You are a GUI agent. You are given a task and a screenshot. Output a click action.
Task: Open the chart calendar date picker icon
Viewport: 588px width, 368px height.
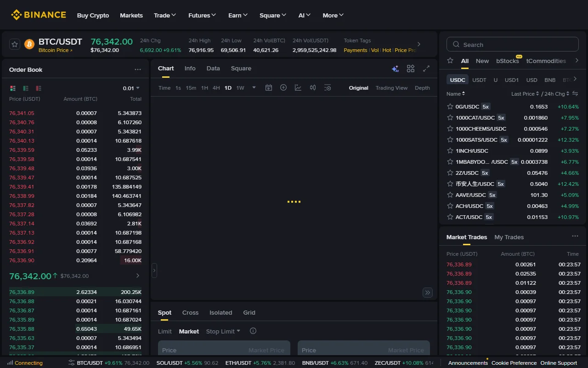click(269, 87)
